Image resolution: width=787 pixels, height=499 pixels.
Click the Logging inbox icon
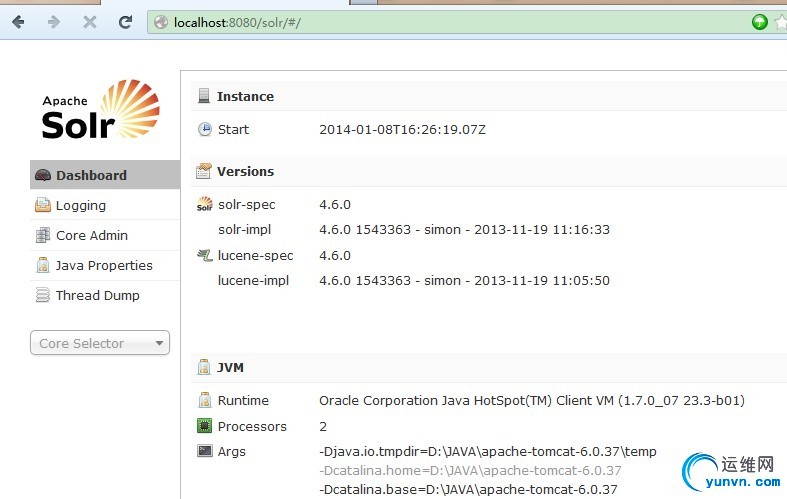pyautogui.click(x=43, y=205)
